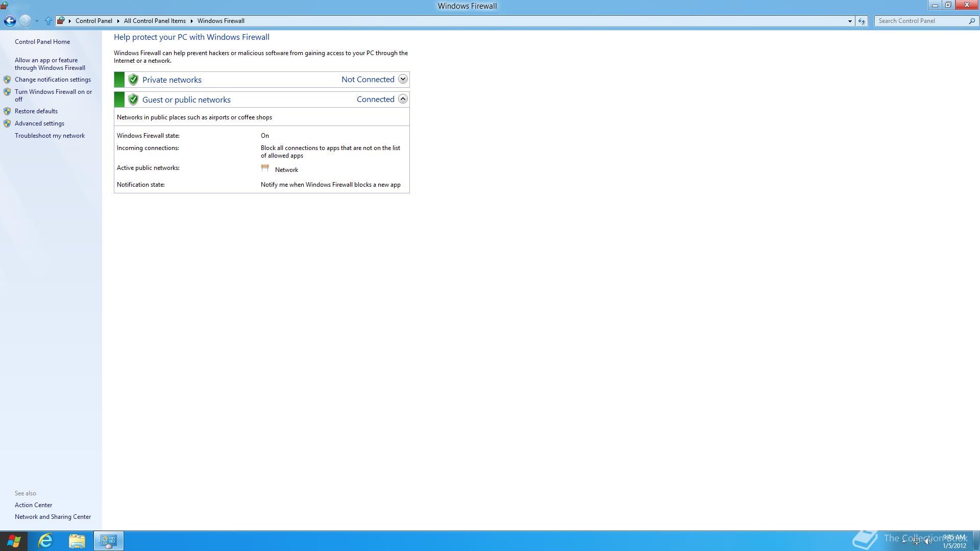Click the Guest or public networks heading
Screen dimensions: 980x551
point(186,100)
